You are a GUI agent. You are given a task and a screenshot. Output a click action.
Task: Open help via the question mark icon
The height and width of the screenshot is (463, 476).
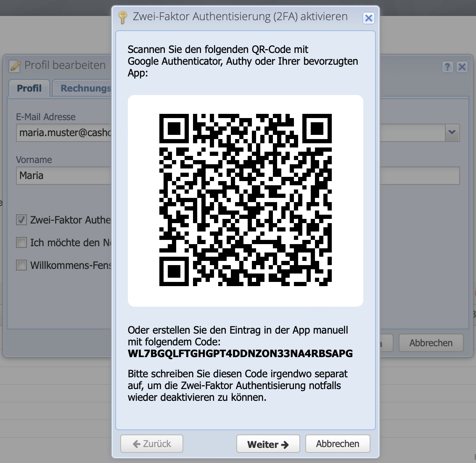tap(447, 67)
